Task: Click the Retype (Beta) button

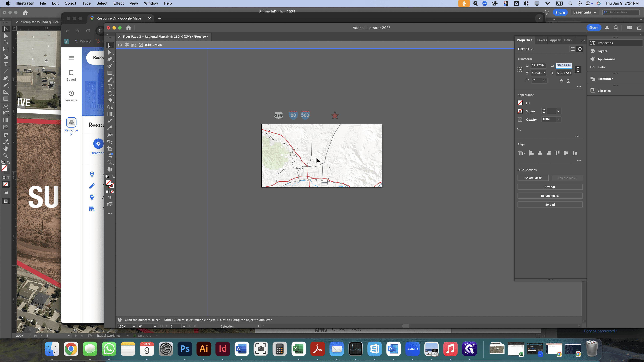Action: (550, 196)
